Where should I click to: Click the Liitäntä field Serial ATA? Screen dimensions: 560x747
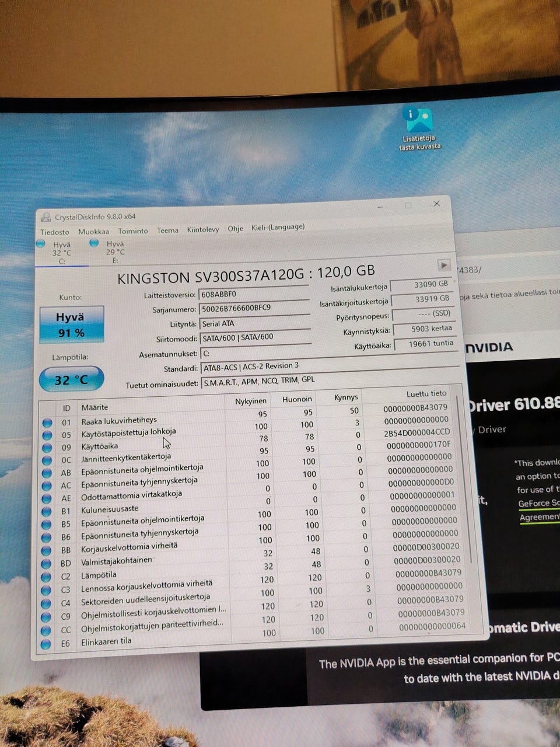[255, 323]
